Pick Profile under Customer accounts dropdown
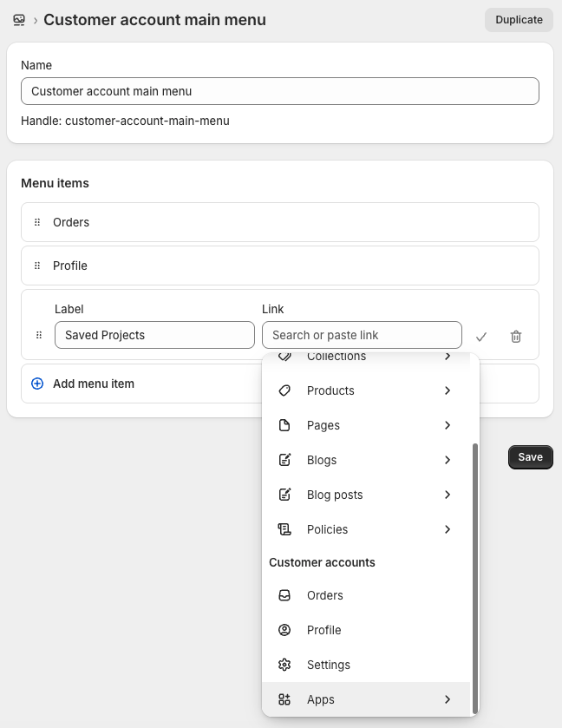The width and height of the screenshot is (562, 728). tap(323, 630)
